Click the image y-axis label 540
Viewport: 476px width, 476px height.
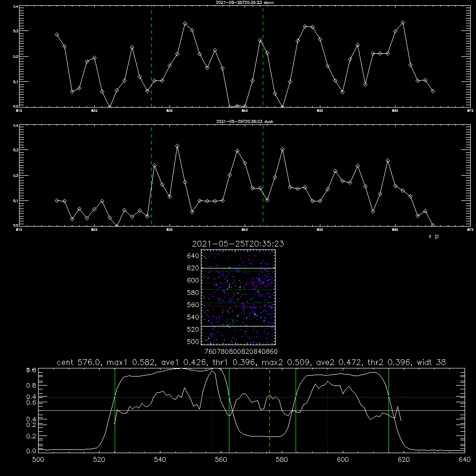click(x=193, y=317)
